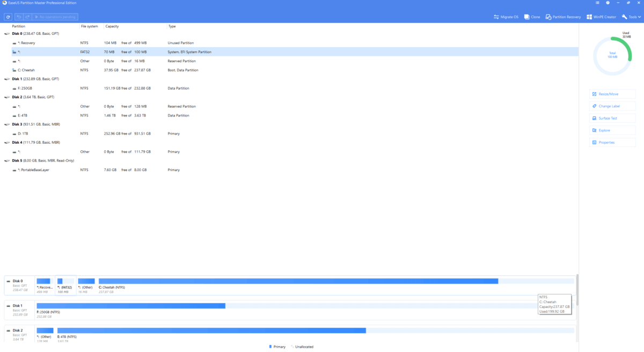Select the 111.79 GB Other partition row
The image size is (644, 352).
coord(290,152)
